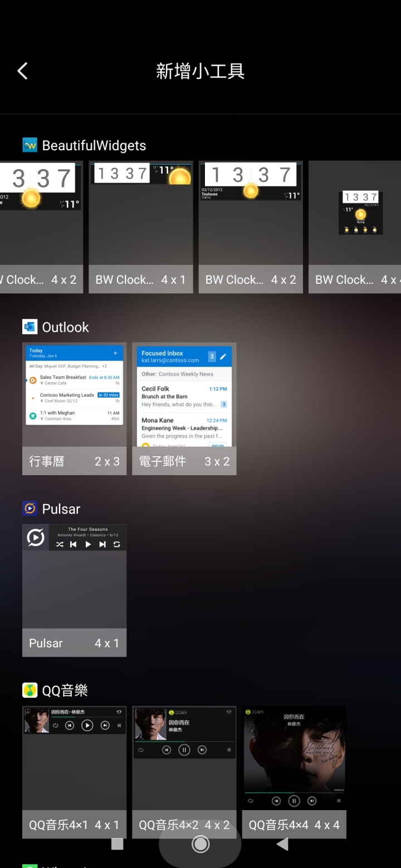401x868 pixels.
Task: Add the Outlook 電子郵件 3 x 2 widget
Action: (184, 408)
